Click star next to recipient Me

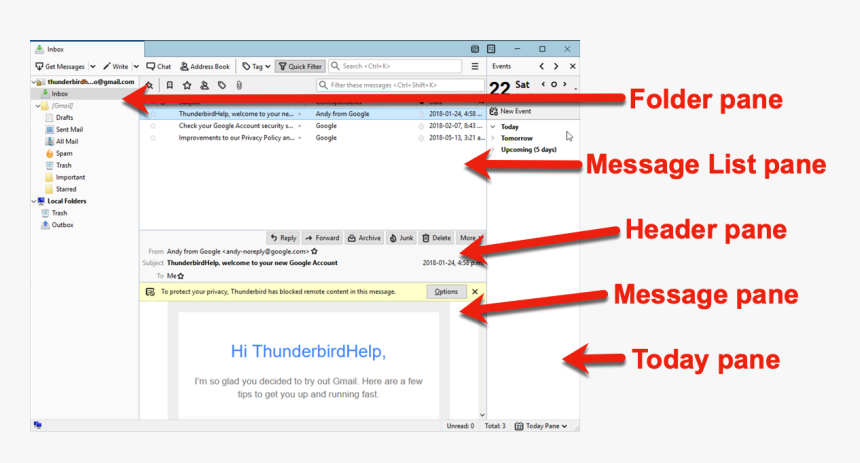[180, 276]
